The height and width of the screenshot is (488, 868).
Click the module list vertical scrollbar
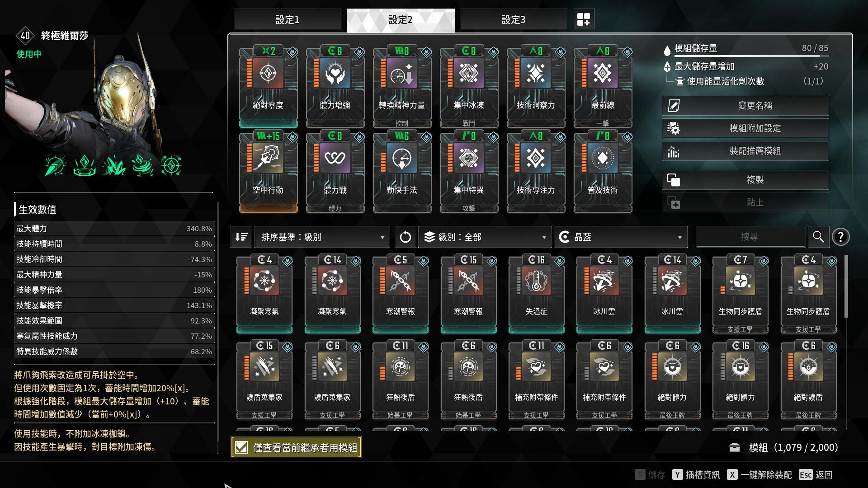click(846, 286)
